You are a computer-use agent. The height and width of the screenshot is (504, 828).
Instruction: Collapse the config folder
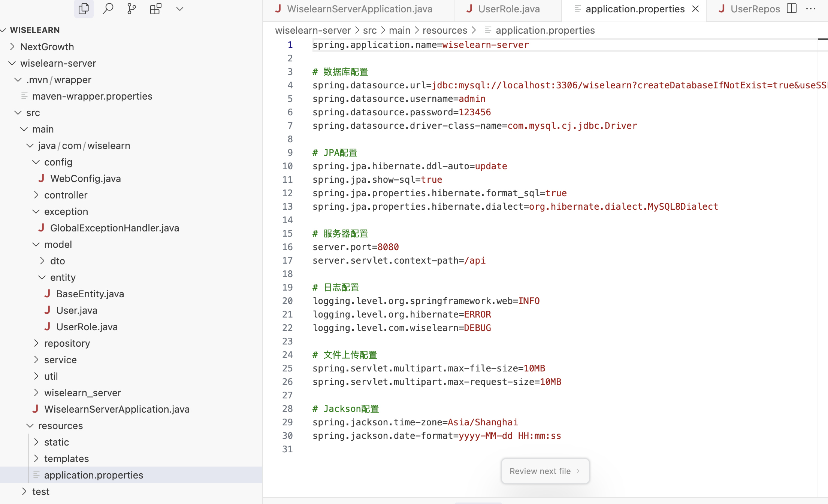[x=131, y=162]
